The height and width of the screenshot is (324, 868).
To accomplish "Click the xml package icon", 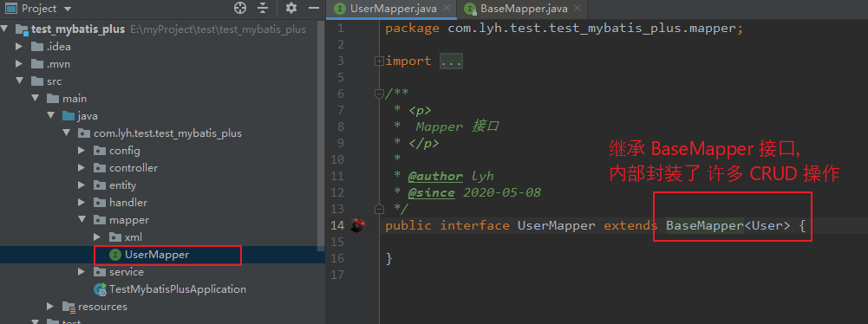I will tap(115, 237).
